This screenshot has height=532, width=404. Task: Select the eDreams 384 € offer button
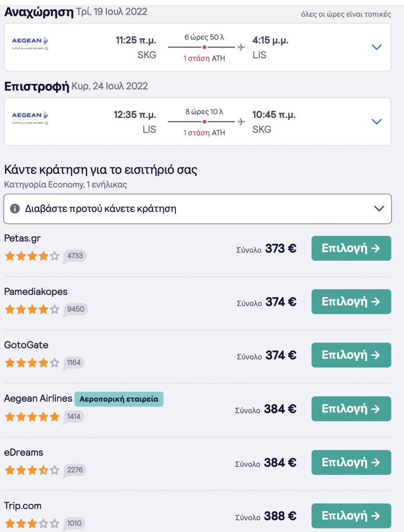[x=351, y=462]
